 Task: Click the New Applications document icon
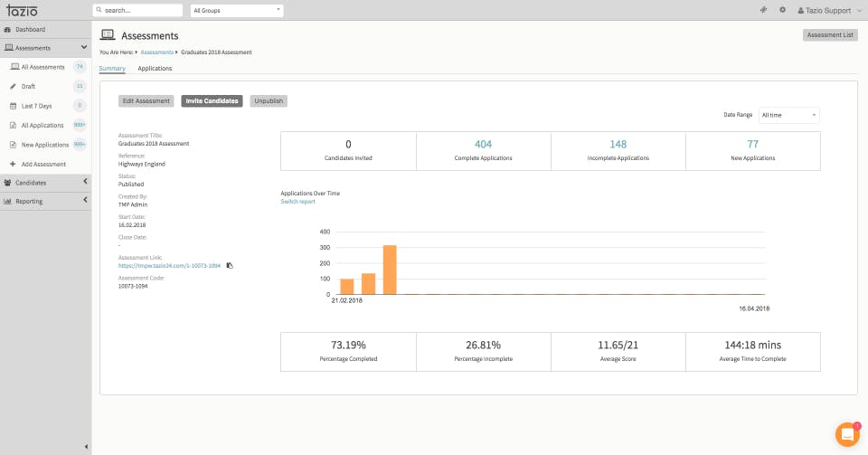click(14, 145)
